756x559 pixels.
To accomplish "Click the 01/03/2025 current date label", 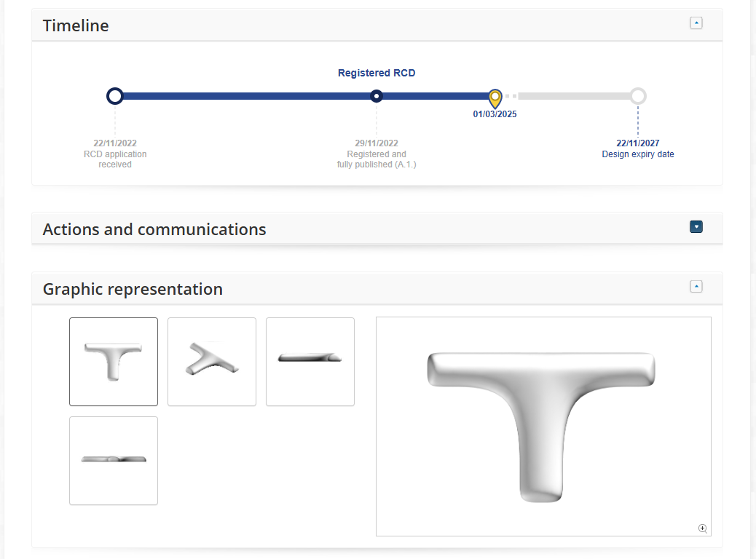I will coord(495,114).
